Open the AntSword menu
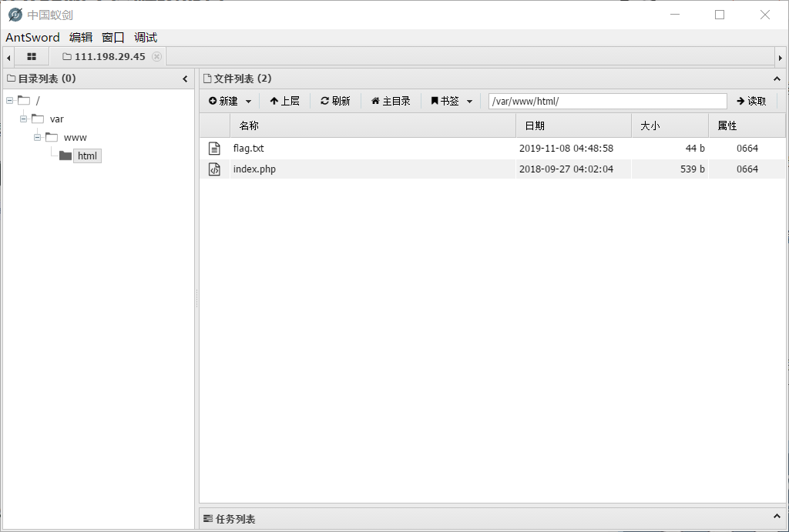The height and width of the screenshot is (532, 789). [32, 37]
